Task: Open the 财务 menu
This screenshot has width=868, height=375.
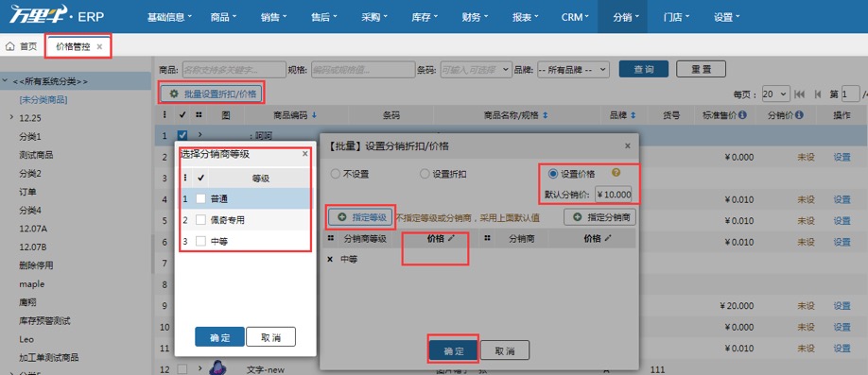Action: [475, 17]
